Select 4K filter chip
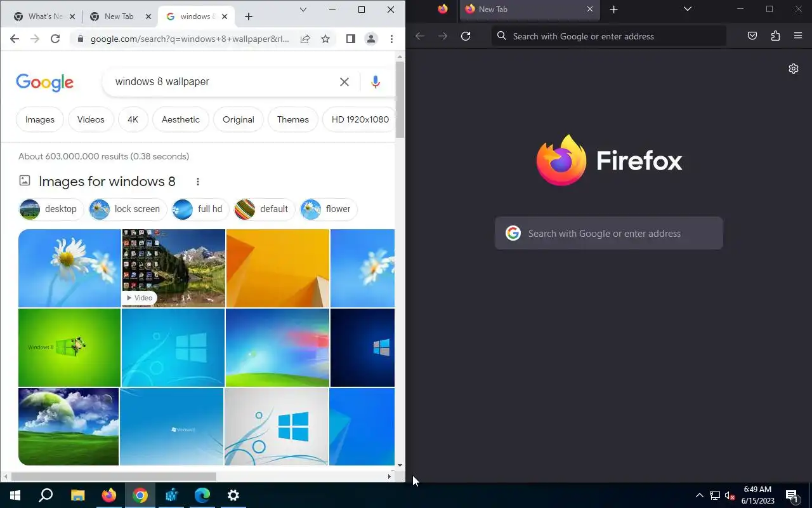The width and height of the screenshot is (812, 508). (133, 119)
